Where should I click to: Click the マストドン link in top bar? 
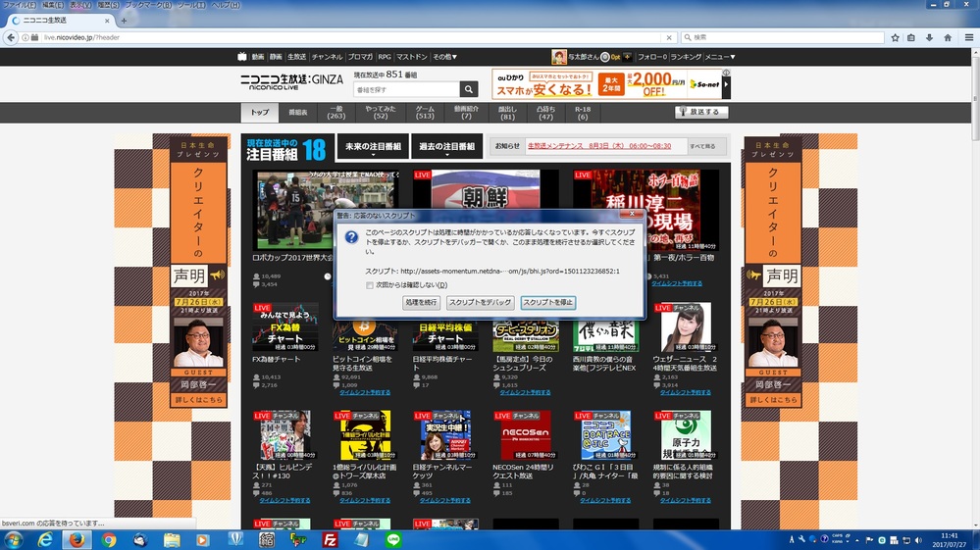pyautogui.click(x=411, y=57)
